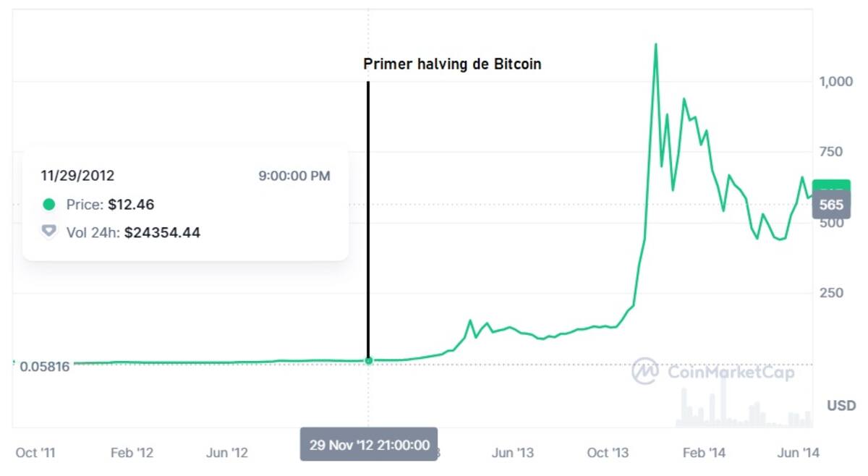This screenshot has height=476, width=868.
Task: Click the 11/29/2012 date in tooltip
Action: coord(77,176)
